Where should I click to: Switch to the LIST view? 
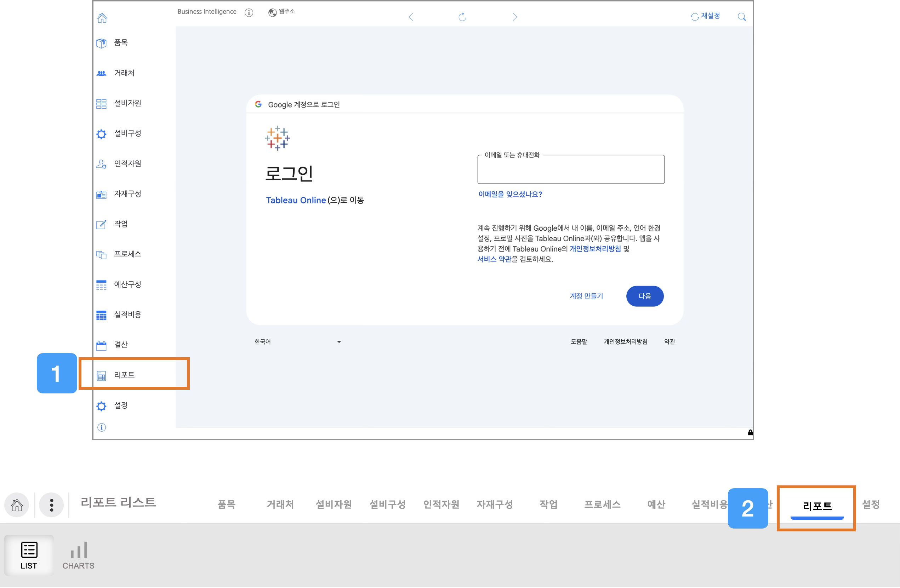pyautogui.click(x=29, y=556)
